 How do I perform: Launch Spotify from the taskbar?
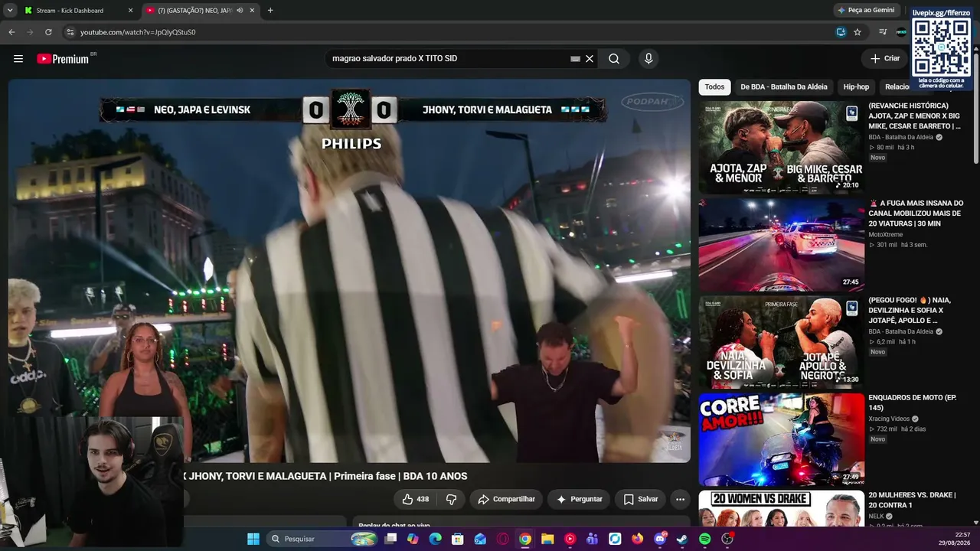705,539
